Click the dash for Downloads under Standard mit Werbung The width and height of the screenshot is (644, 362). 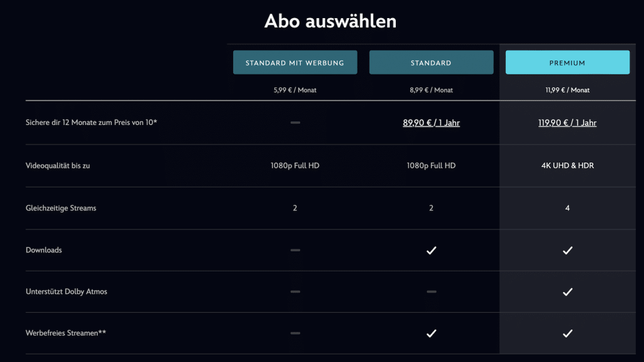294,250
